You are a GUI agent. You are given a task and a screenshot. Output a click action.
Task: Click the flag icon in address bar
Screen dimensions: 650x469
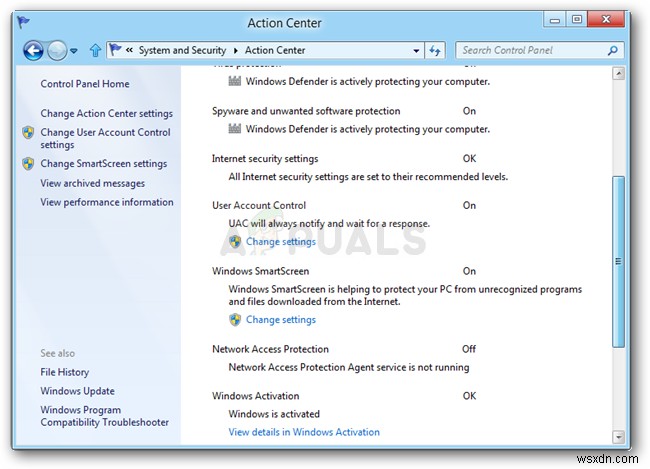click(115, 50)
